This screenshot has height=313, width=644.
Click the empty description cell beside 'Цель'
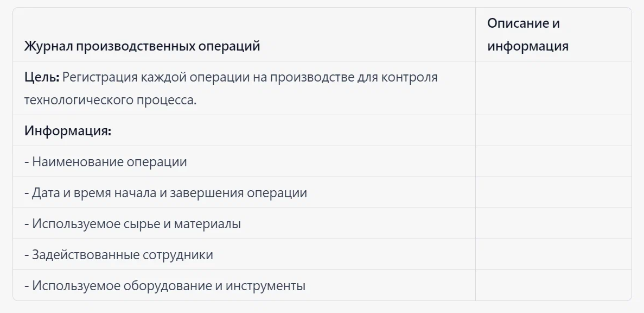(553, 89)
